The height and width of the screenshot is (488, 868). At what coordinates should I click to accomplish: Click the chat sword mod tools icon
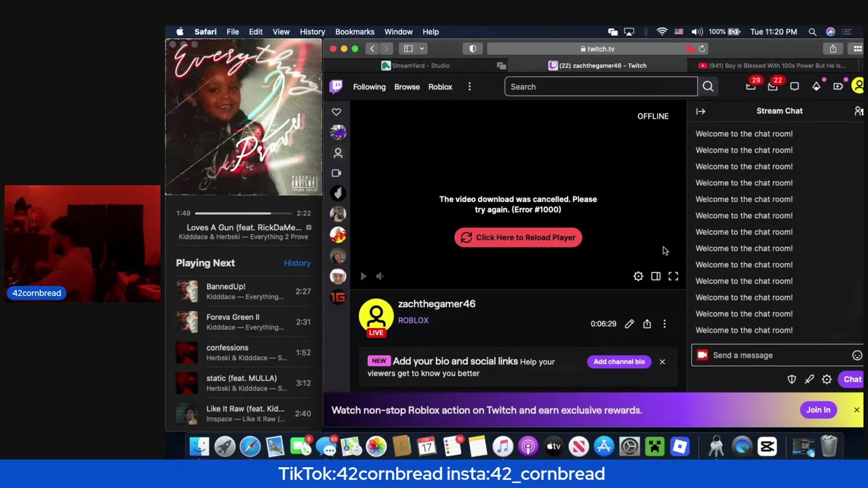point(809,380)
